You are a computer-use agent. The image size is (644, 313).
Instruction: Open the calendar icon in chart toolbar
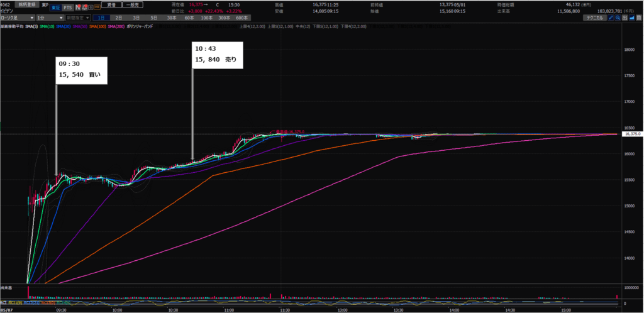(639, 18)
